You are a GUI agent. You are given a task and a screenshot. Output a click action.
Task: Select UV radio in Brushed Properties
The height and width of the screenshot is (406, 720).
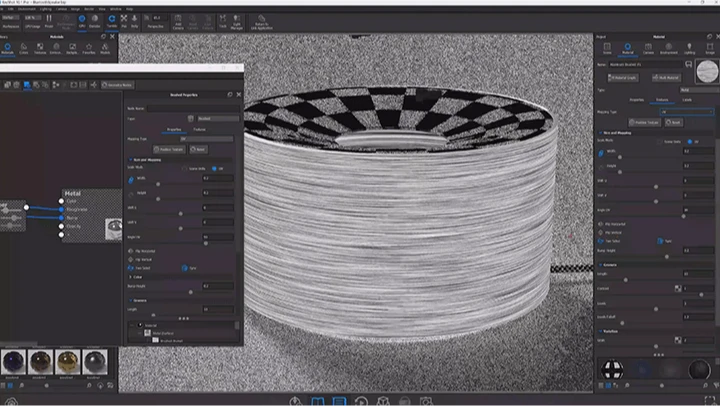[214, 169]
